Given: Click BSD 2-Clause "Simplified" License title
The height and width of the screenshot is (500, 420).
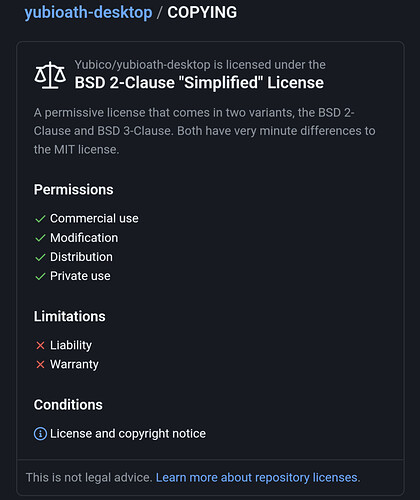Looking at the screenshot, I should click(x=199, y=83).
